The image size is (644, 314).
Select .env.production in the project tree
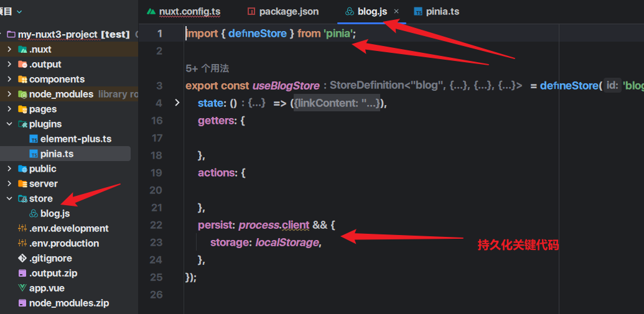(x=63, y=244)
